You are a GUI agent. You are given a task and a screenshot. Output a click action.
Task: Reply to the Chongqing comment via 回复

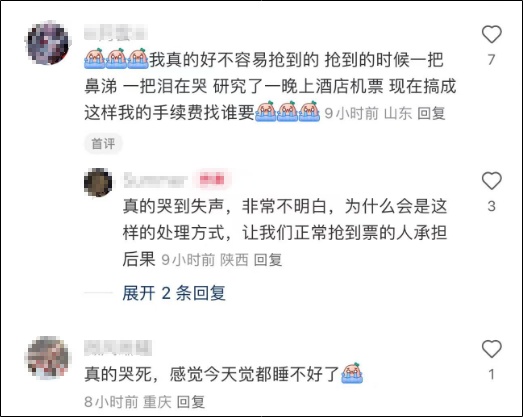pos(190,402)
